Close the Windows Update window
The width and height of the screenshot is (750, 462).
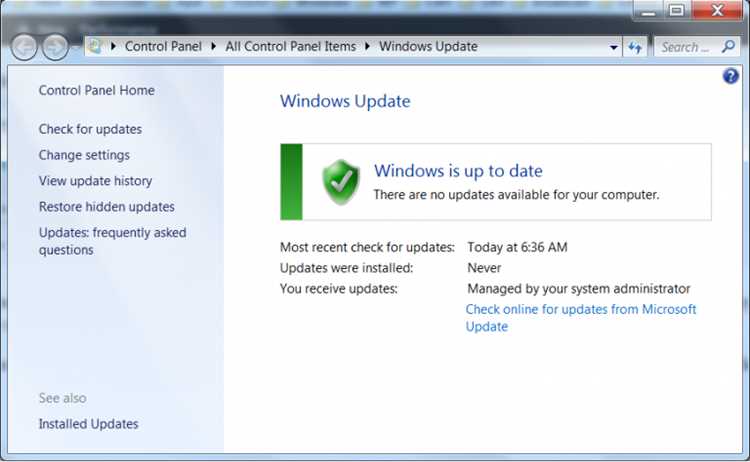tap(717, 11)
